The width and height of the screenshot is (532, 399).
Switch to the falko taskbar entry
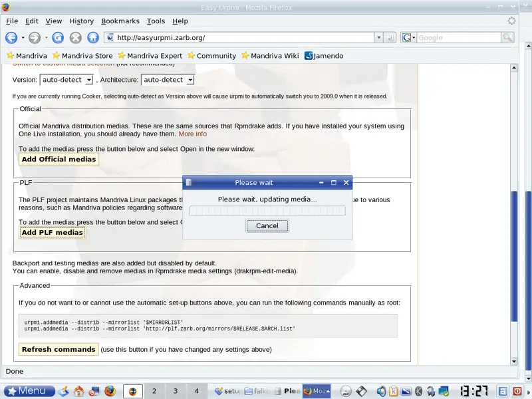pyautogui.click(x=257, y=391)
